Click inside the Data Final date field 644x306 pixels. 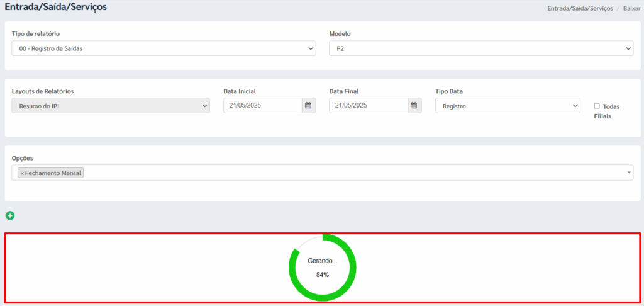coord(367,106)
